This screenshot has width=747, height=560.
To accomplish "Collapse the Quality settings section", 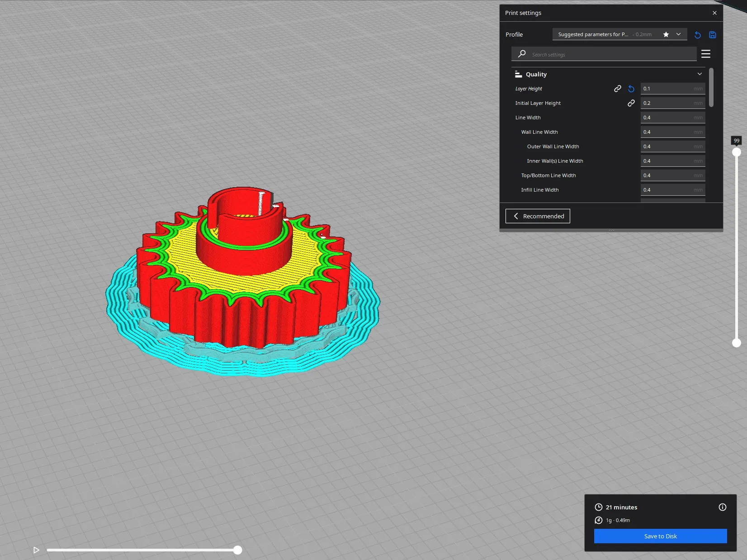I will click(x=700, y=74).
